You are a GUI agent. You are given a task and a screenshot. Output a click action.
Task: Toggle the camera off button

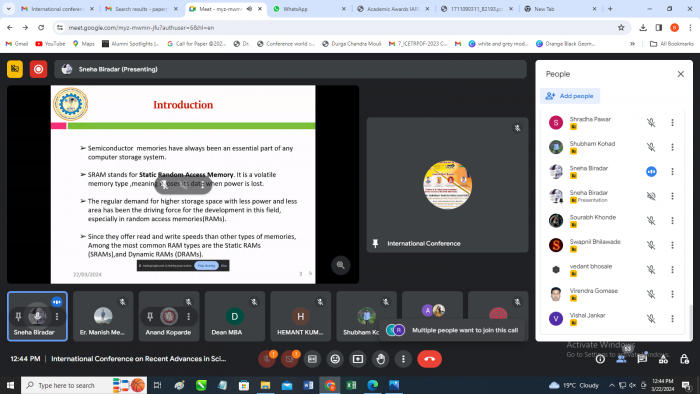coord(290,359)
